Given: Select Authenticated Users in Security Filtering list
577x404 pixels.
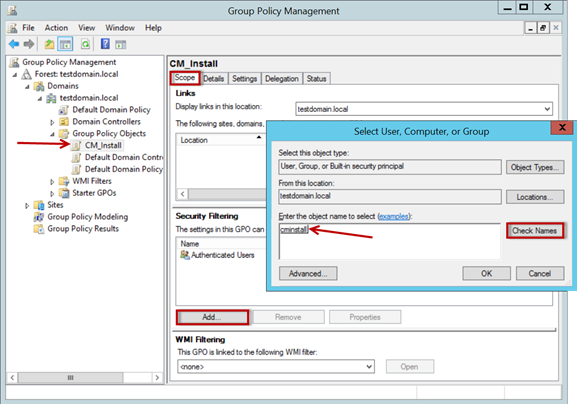Looking at the screenshot, I should 223,255.
